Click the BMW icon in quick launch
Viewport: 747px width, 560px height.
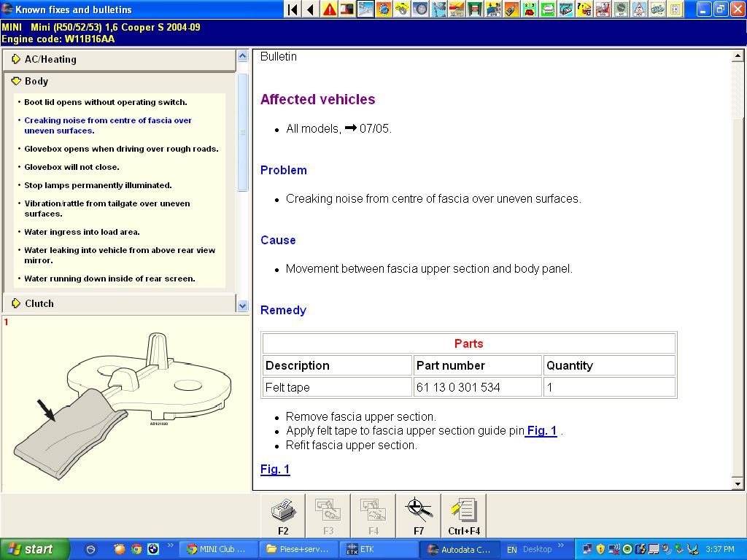[x=153, y=549]
